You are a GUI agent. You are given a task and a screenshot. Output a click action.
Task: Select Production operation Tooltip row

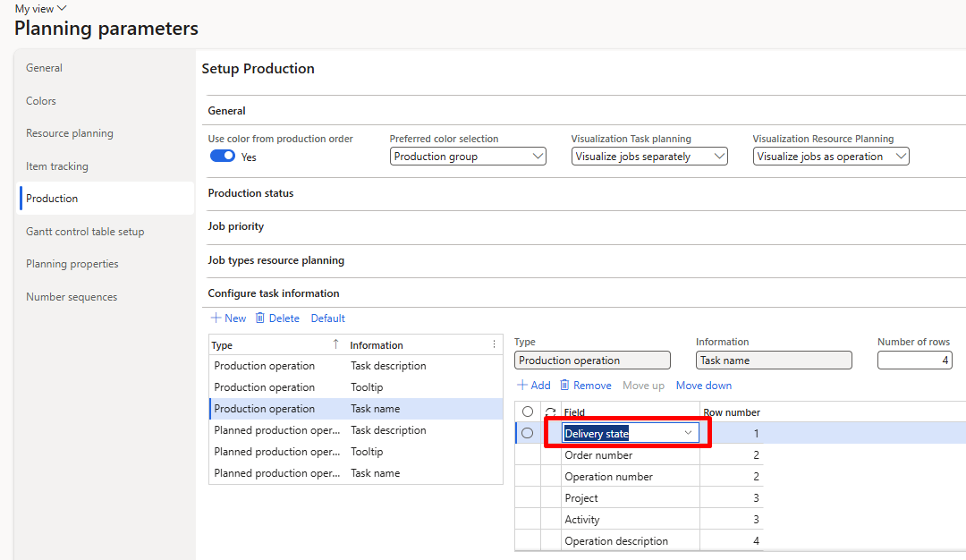[356, 387]
